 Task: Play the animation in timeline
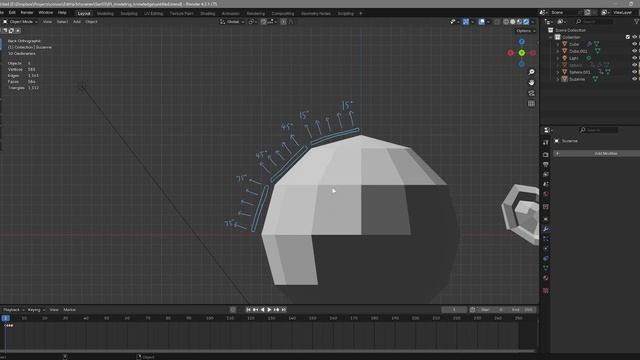tap(269, 310)
